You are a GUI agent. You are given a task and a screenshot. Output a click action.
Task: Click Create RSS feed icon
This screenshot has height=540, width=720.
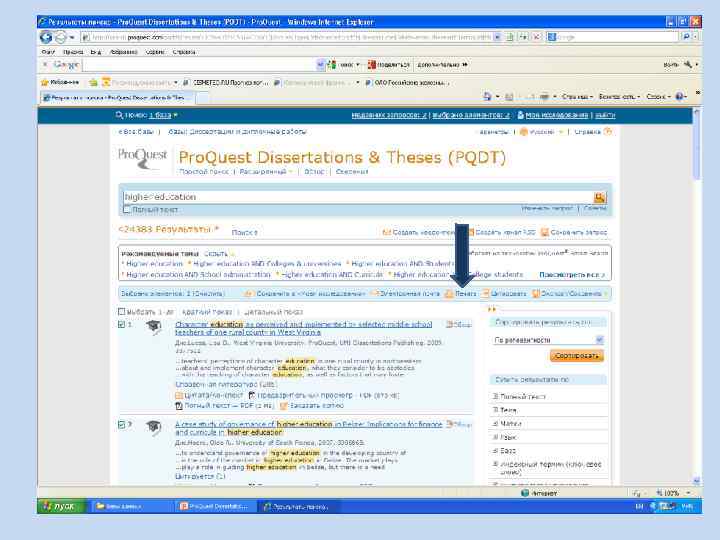pos(470,232)
